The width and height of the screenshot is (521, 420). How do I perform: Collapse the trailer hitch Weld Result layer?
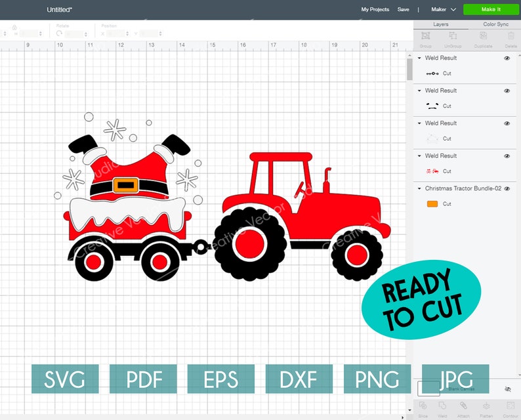pyautogui.click(x=419, y=58)
